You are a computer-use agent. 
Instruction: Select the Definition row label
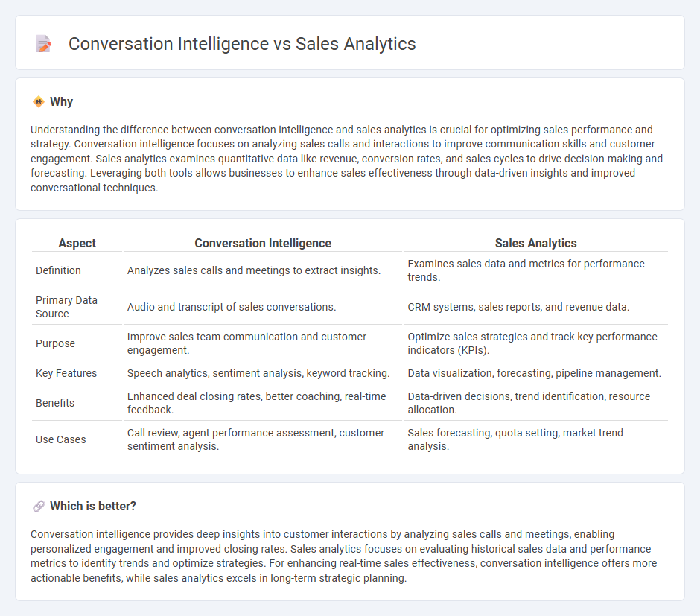pyautogui.click(x=58, y=270)
